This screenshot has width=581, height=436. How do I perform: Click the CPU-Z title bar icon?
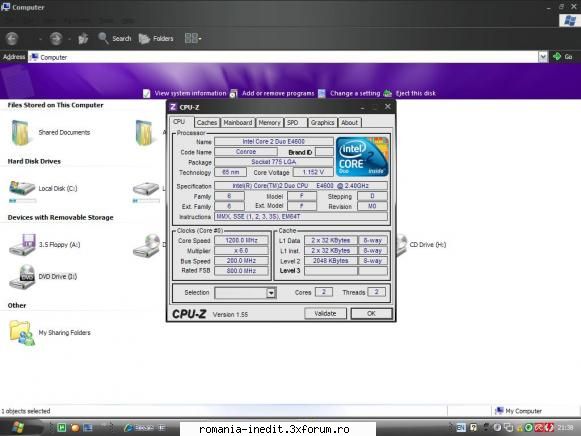pyautogui.click(x=173, y=107)
